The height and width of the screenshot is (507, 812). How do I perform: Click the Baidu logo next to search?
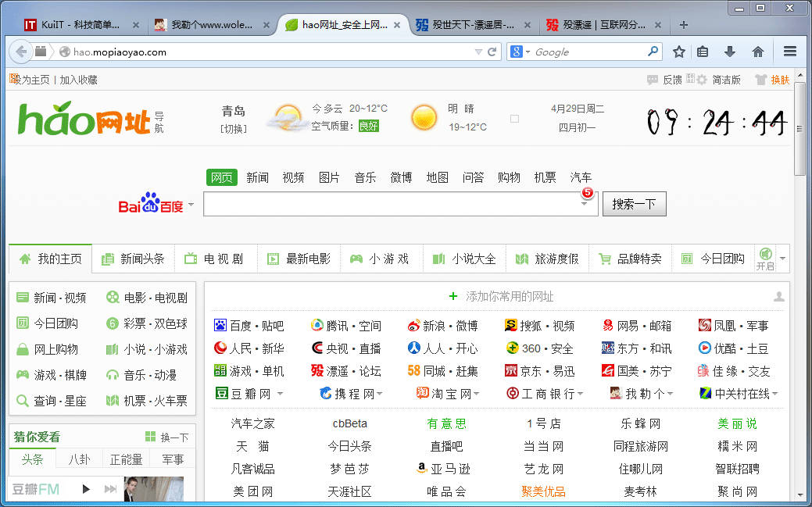[151, 203]
